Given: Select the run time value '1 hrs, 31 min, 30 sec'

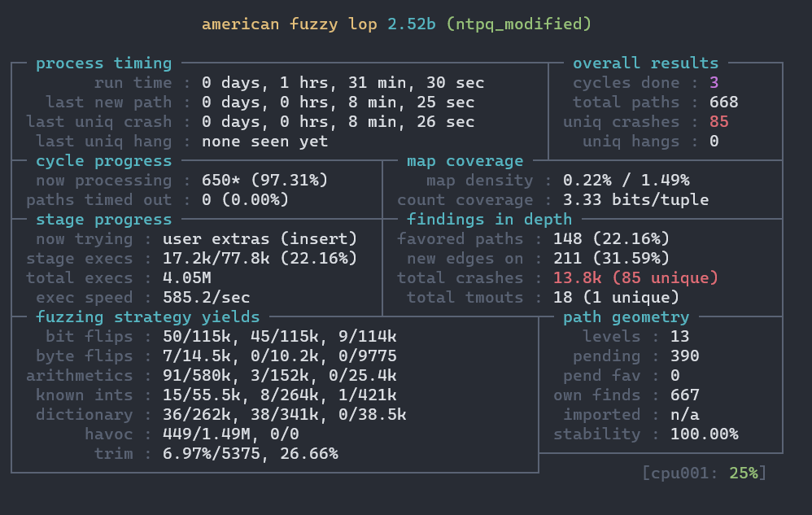Looking at the screenshot, I should pos(382,83).
